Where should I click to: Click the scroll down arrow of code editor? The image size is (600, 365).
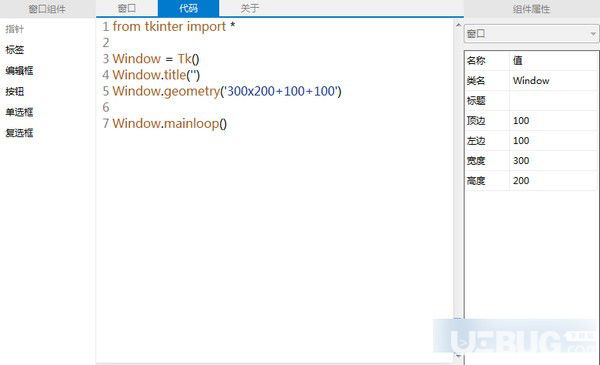[458, 356]
